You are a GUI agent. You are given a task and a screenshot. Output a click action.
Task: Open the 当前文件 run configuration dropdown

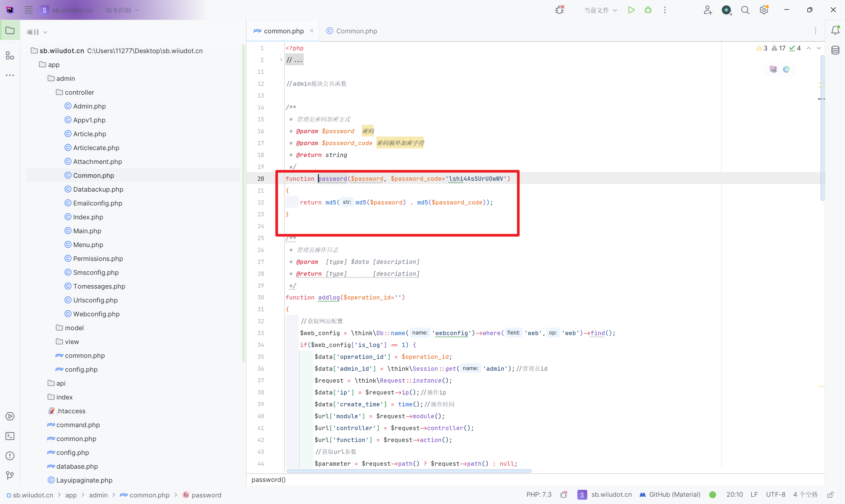pyautogui.click(x=600, y=10)
